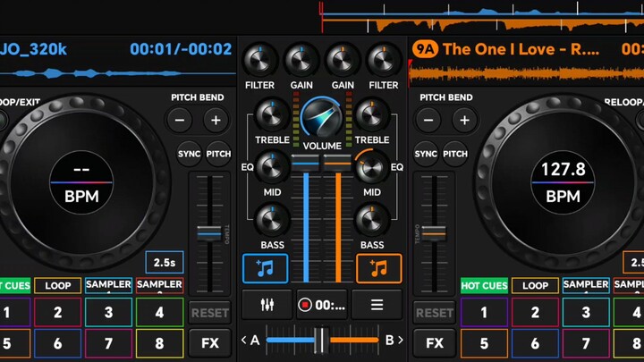The image size is (644, 362).
Task: Open the hamburger menu icon
Action: (377, 305)
